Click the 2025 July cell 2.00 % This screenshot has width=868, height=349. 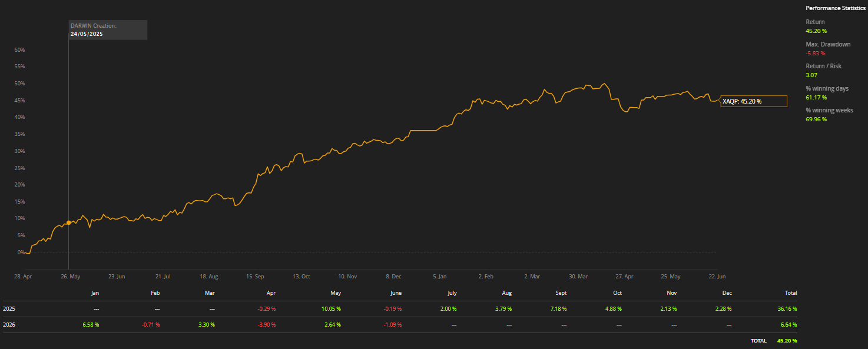pos(448,308)
